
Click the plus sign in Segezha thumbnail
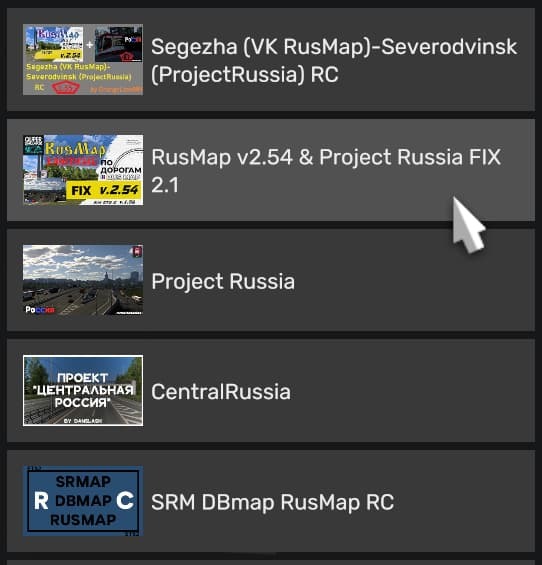(89, 45)
